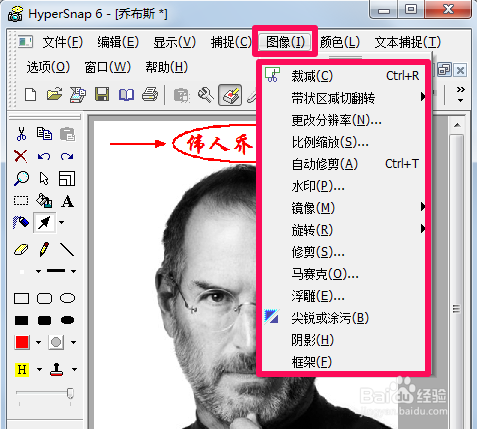This screenshot has width=477, height=429.
Task: Click the Redo arrow icon
Action: (67, 156)
